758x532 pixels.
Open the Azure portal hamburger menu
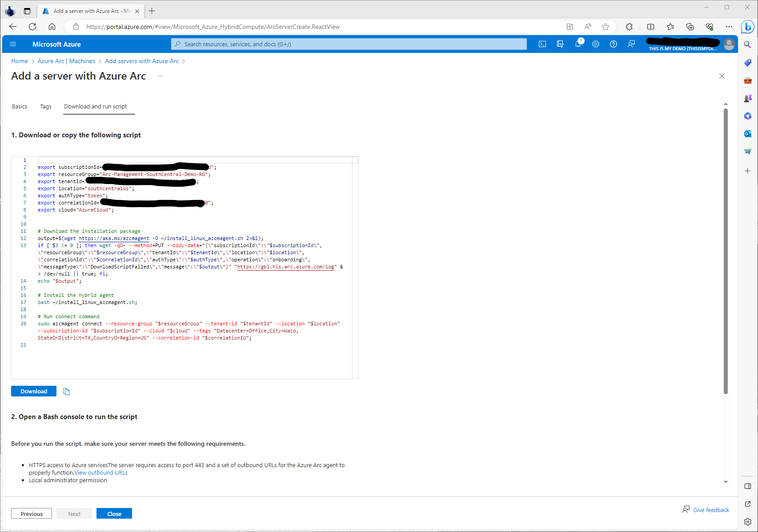pyautogui.click(x=13, y=44)
